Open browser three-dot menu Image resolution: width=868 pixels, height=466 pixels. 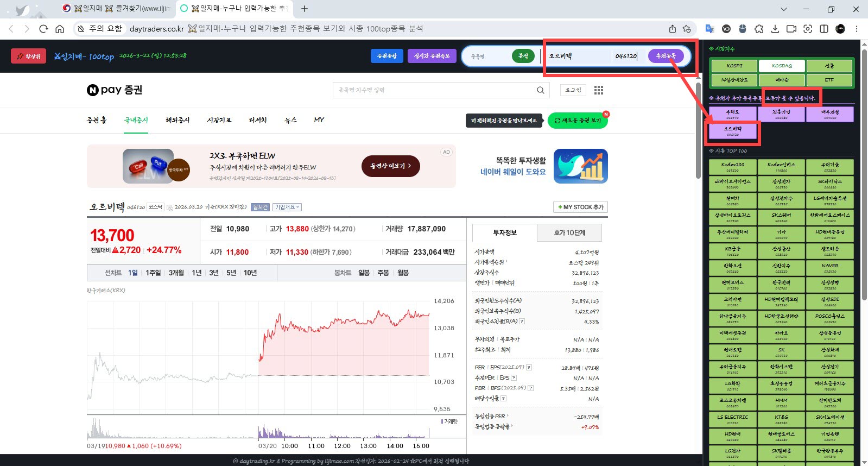click(x=857, y=29)
